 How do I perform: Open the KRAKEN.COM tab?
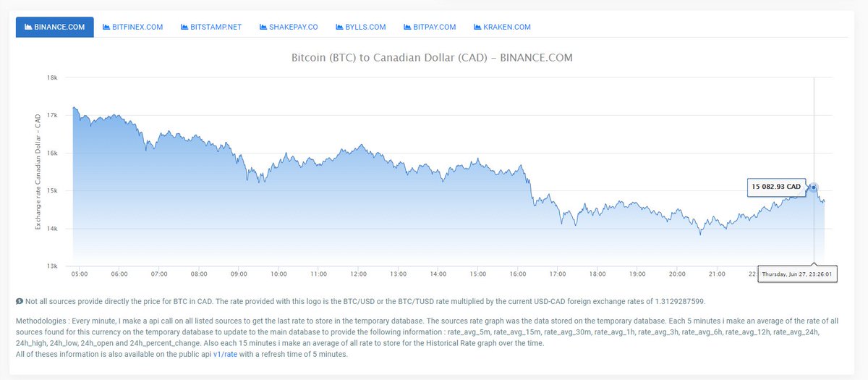(502, 28)
